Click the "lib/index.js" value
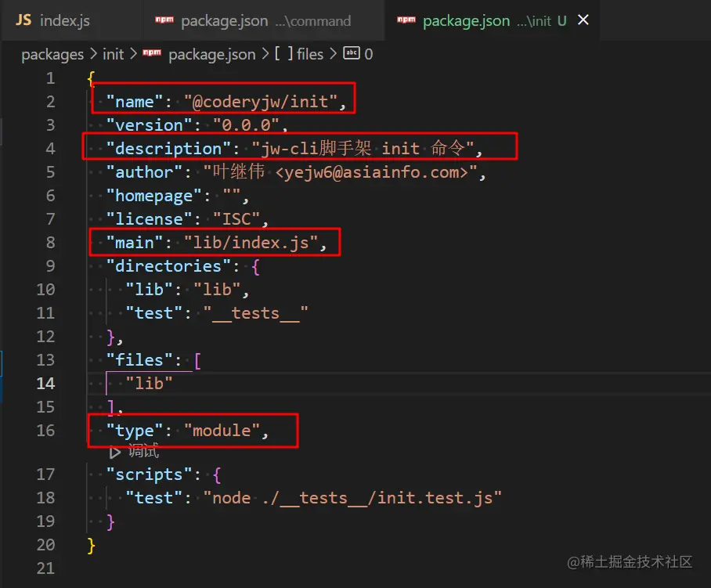The image size is (711, 588). [251, 243]
